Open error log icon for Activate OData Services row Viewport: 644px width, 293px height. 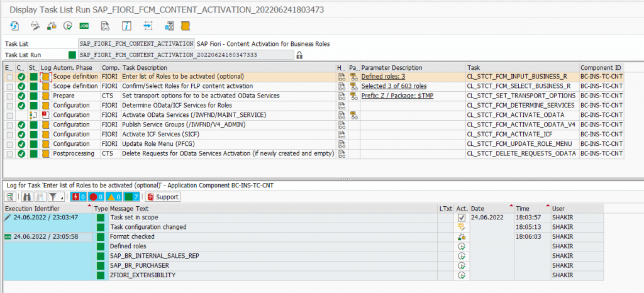click(x=45, y=115)
